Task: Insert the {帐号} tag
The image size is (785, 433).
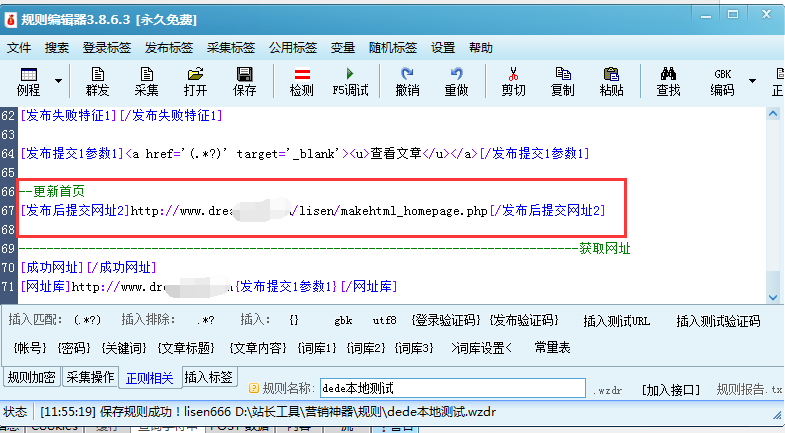Action: tap(30, 347)
